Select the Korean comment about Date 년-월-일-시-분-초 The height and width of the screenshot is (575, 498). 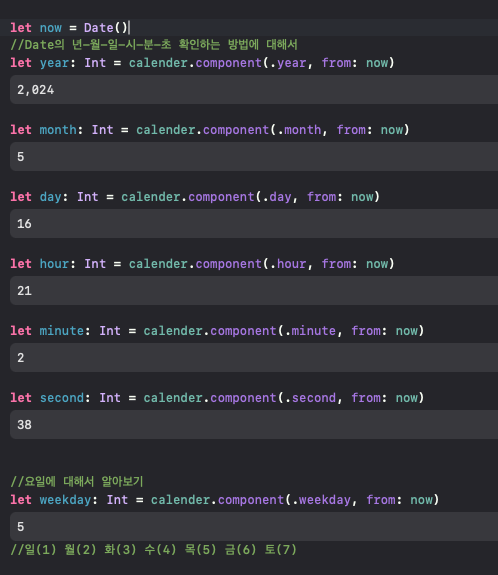click(154, 45)
